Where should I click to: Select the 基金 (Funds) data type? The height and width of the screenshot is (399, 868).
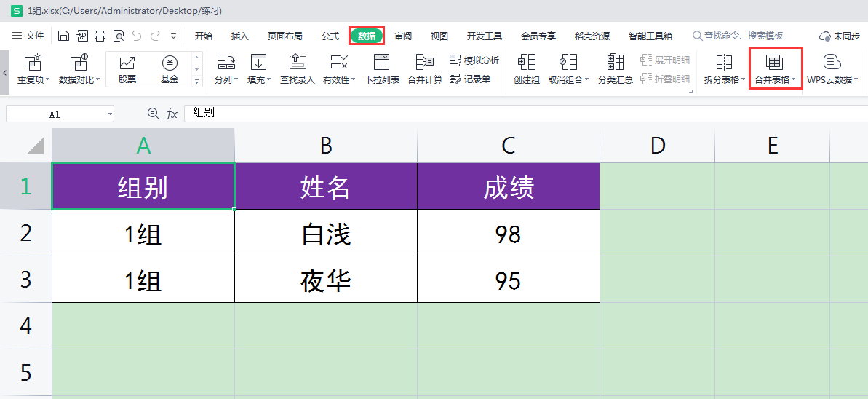[x=170, y=70]
